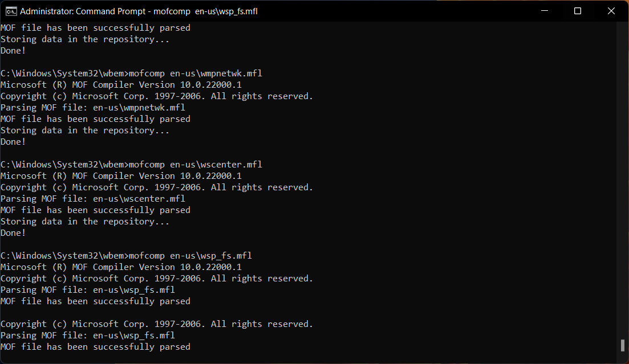Click the MOF Compiler Version line under wsp_fs command
The width and height of the screenshot is (629, 364).
[x=121, y=267]
